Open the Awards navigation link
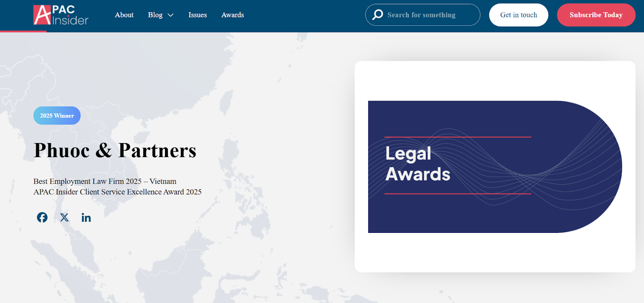 pyautogui.click(x=232, y=15)
